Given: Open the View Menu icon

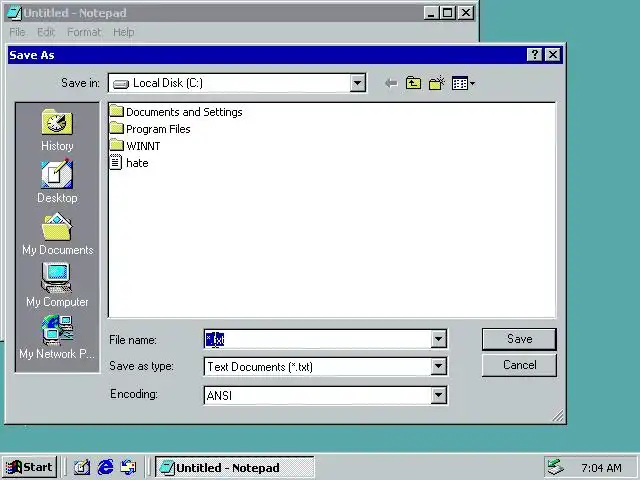Looking at the screenshot, I should pyautogui.click(x=463, y=84).
